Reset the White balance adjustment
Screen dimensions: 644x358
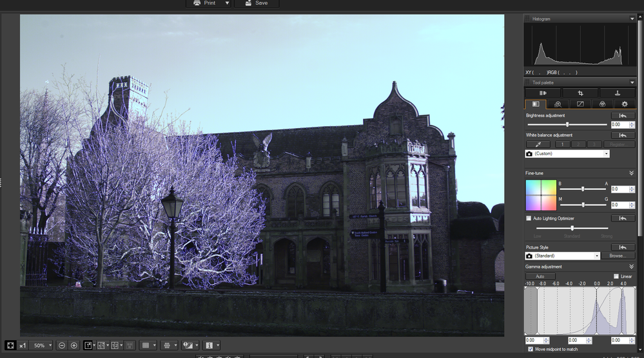[x=623, y=135]
